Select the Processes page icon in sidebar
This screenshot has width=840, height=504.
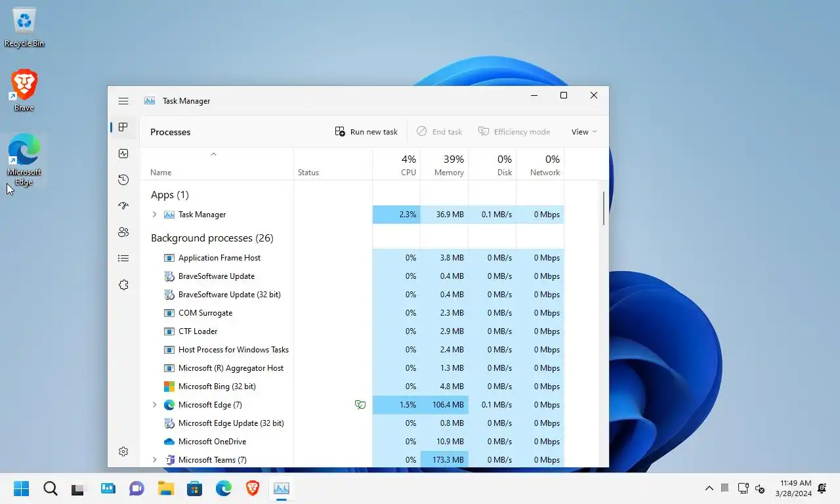[123, 127]
